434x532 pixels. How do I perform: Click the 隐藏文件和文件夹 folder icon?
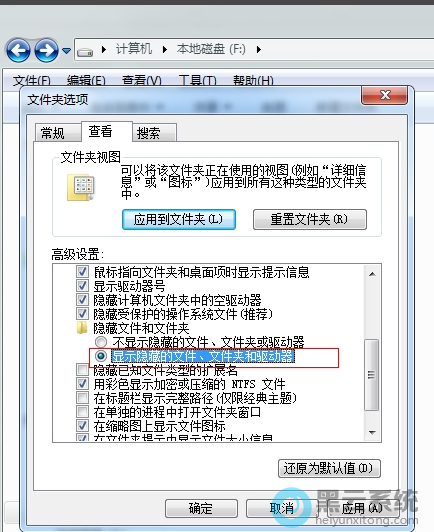(x=82, y=328)
